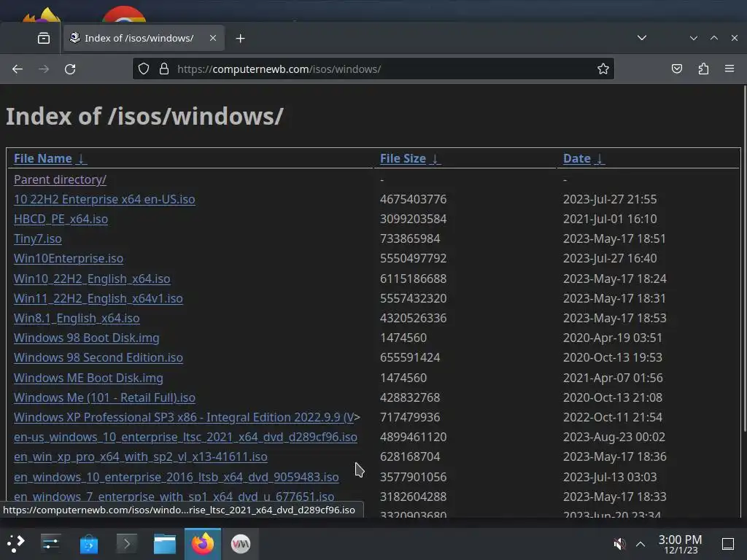Toggle the muted volume tray icon
747x560 pixels.
click(619, 544)
